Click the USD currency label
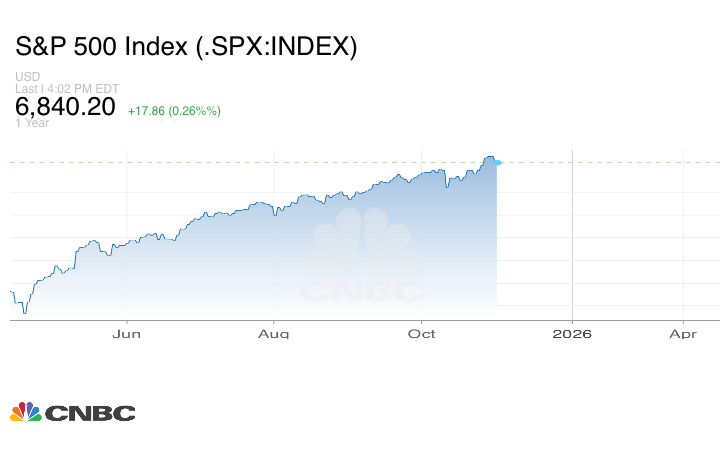Screen dimensions: 720x450 [x=27, y=77]
